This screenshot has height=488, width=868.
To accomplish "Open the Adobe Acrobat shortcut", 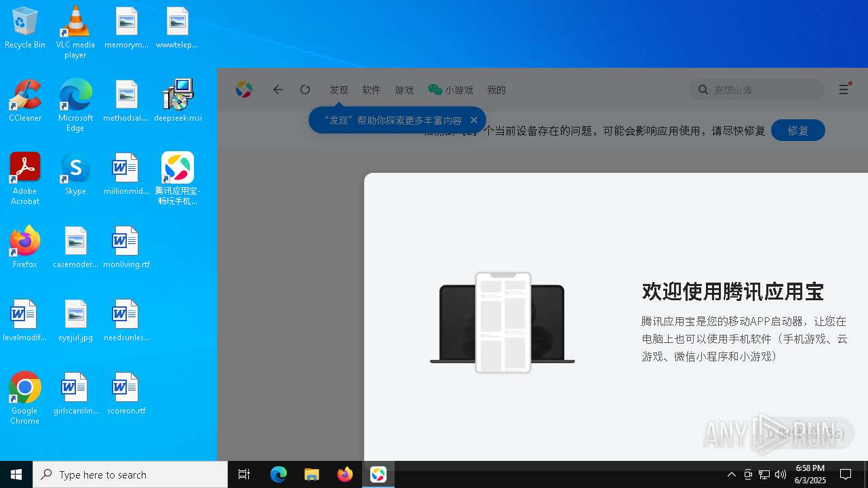I will [25, 178].
